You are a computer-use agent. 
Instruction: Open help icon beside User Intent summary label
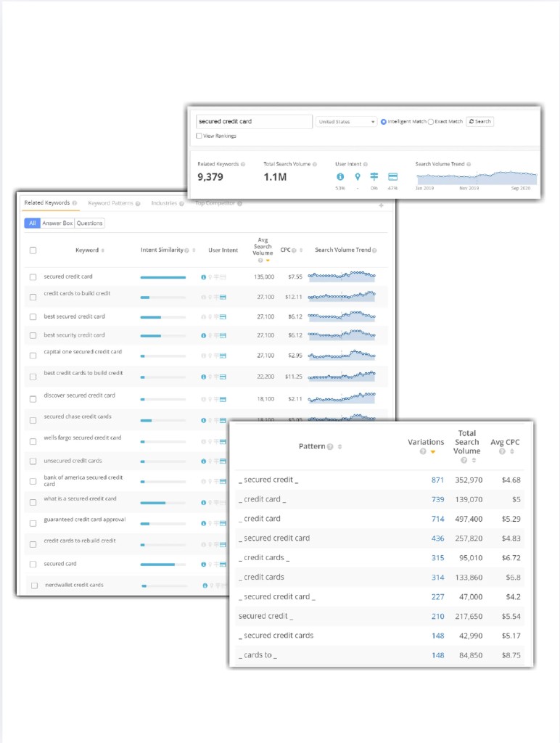click(x=366, y=165)
